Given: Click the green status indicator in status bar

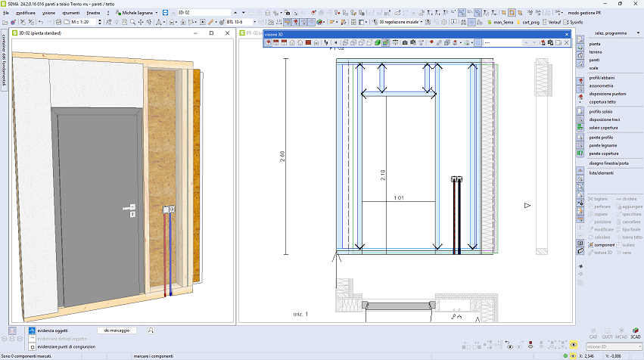Looking at the screenshot, I should coord(567,355).
